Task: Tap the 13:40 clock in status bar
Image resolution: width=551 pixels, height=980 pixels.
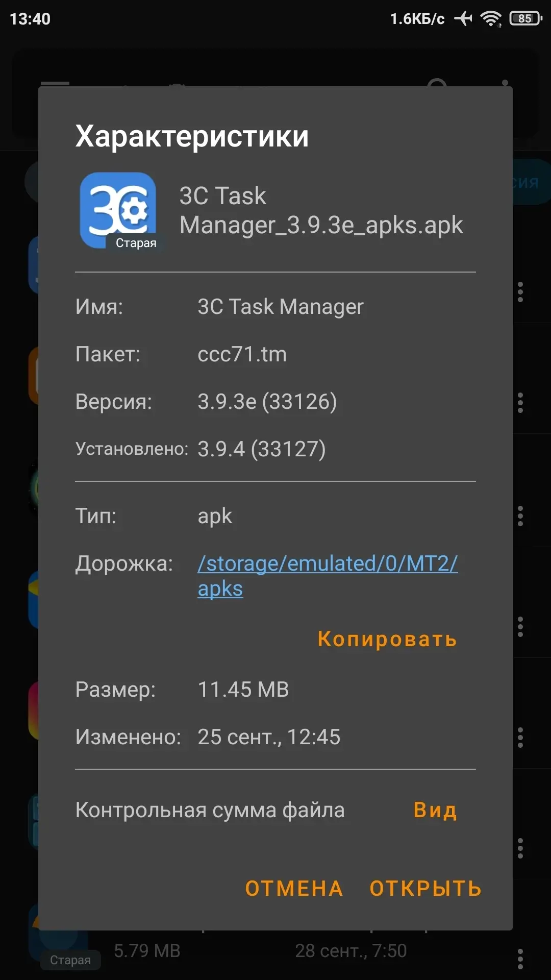Action: coord(30,19)
